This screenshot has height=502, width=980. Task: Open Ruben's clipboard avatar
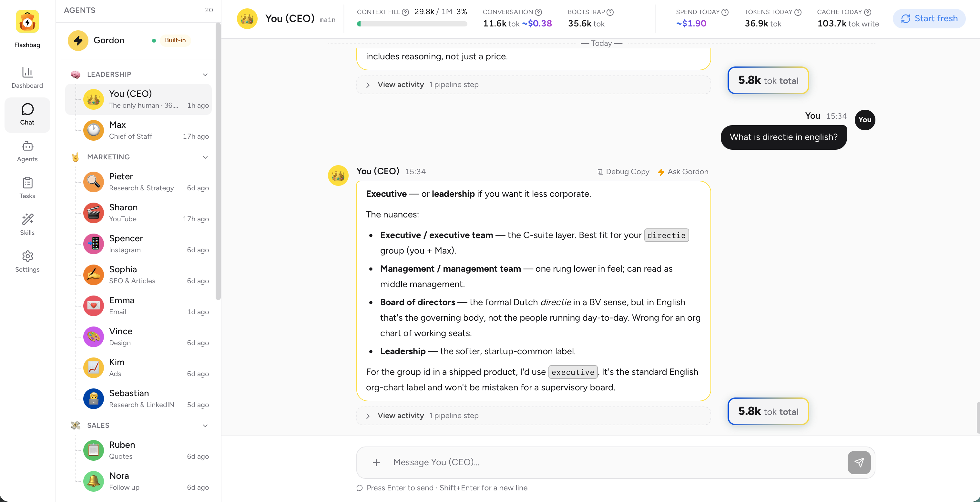click(x=94, y=450)
